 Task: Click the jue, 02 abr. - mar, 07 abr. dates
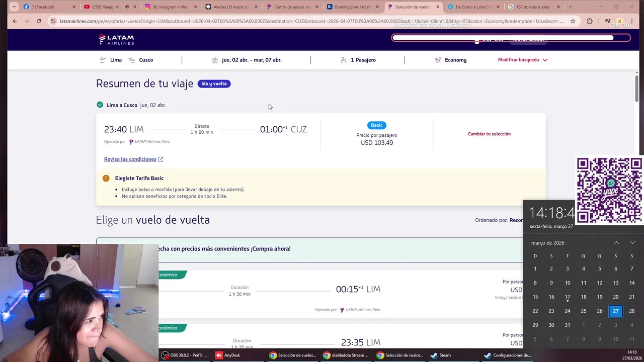[252, 60]
